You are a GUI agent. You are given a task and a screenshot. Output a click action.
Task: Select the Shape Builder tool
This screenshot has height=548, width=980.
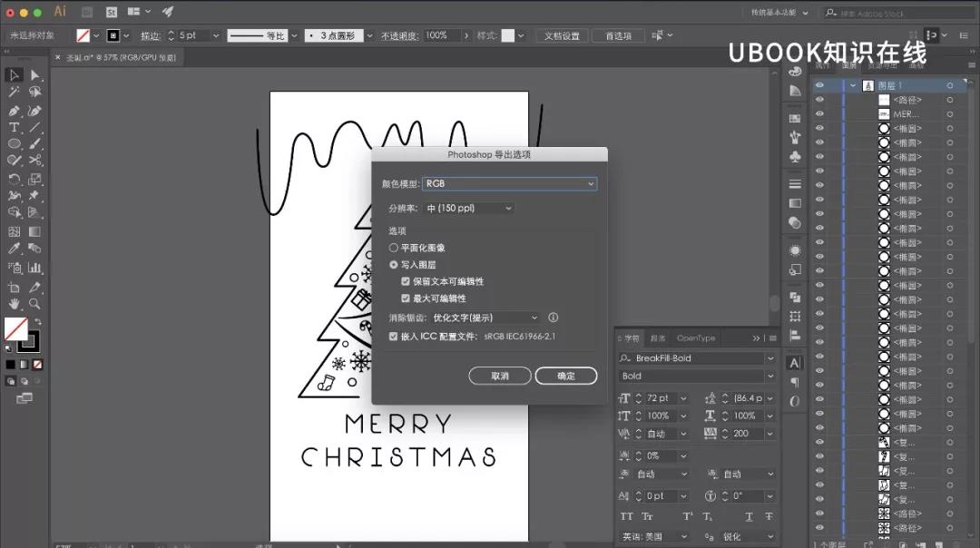[14, 212]
